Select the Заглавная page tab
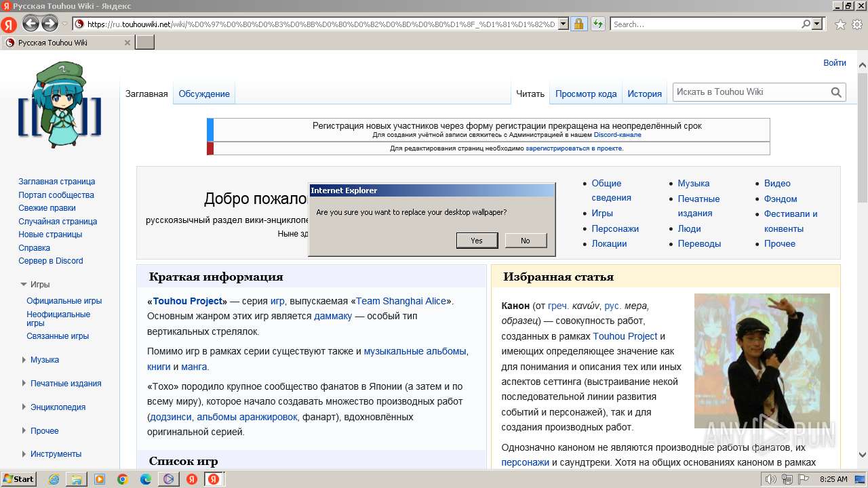The height and width of the screenshot is (488, 868). 146,94
